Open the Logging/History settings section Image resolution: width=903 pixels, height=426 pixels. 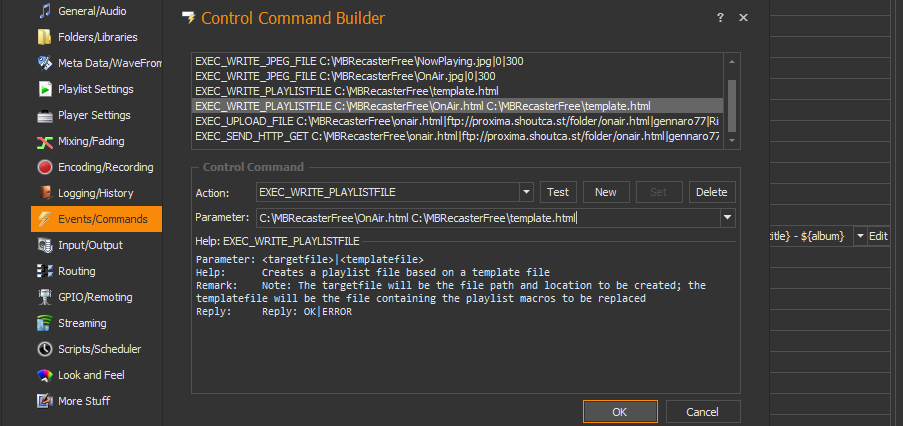95,193
